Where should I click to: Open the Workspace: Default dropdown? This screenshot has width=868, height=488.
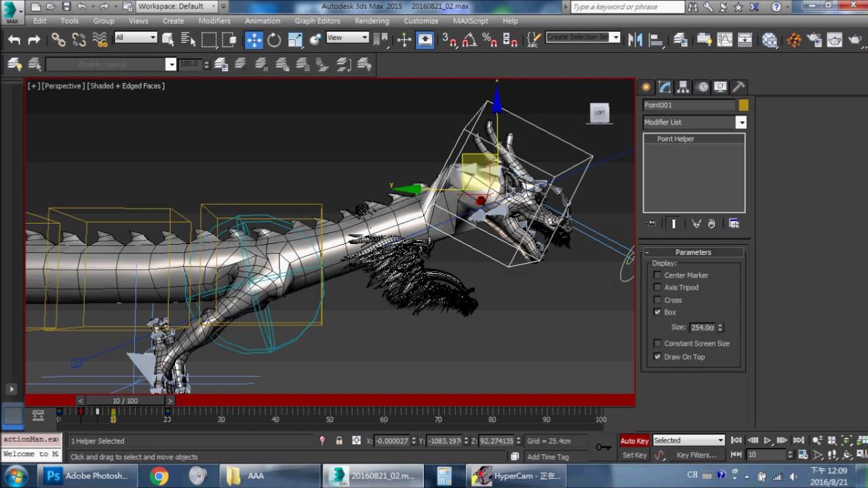click(x=177, y=6)
